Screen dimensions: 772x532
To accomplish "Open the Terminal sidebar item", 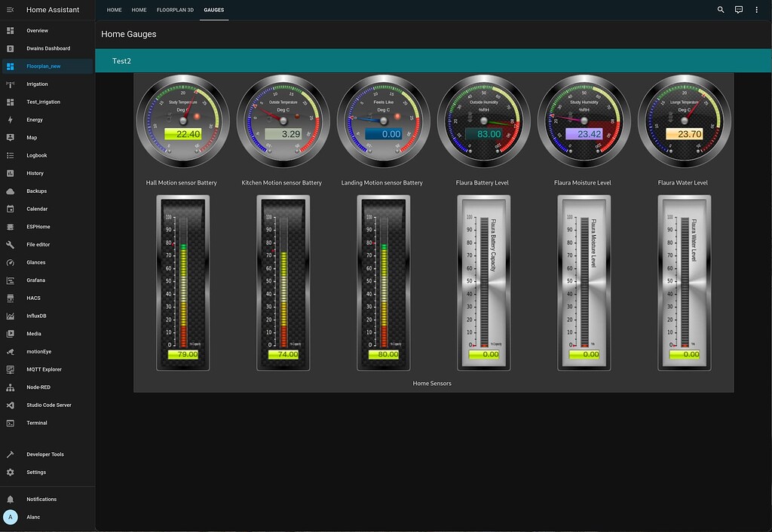I will coord(35,423).
